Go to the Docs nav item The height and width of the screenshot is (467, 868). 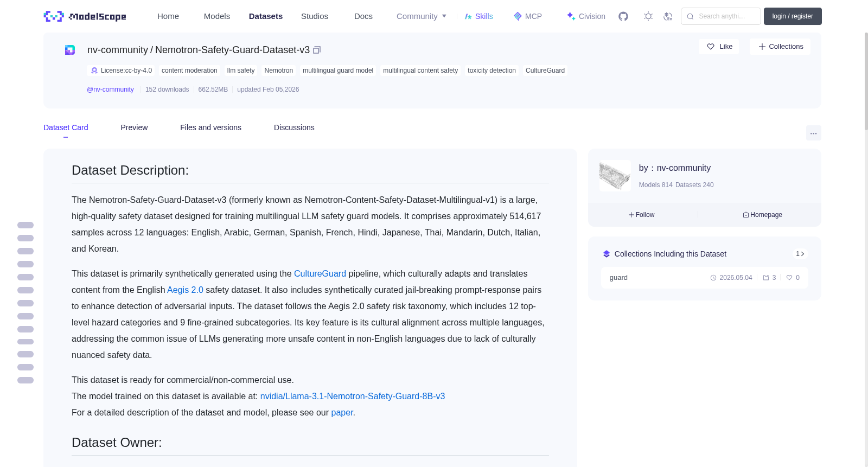pyautogui.click(x=363, y=16)
